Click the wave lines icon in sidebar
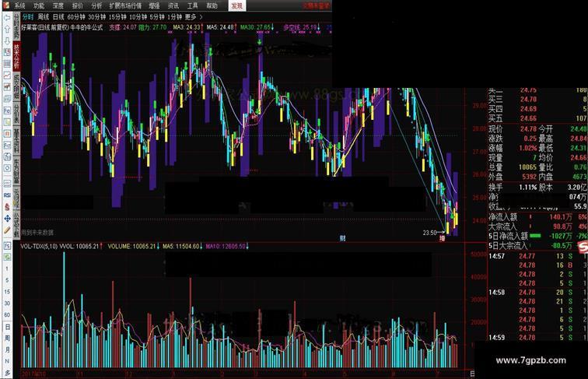Screen dimensions: 588x379 7,184
